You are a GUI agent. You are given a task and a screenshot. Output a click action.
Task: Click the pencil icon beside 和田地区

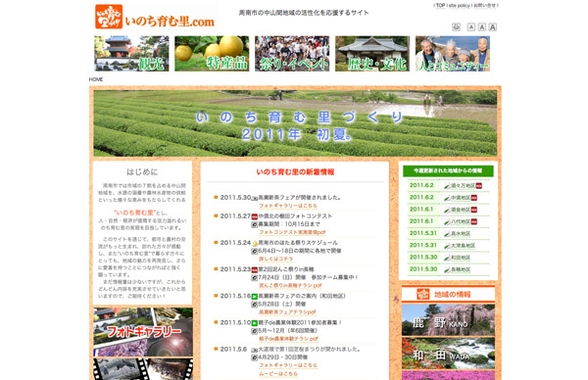(447, 258)
